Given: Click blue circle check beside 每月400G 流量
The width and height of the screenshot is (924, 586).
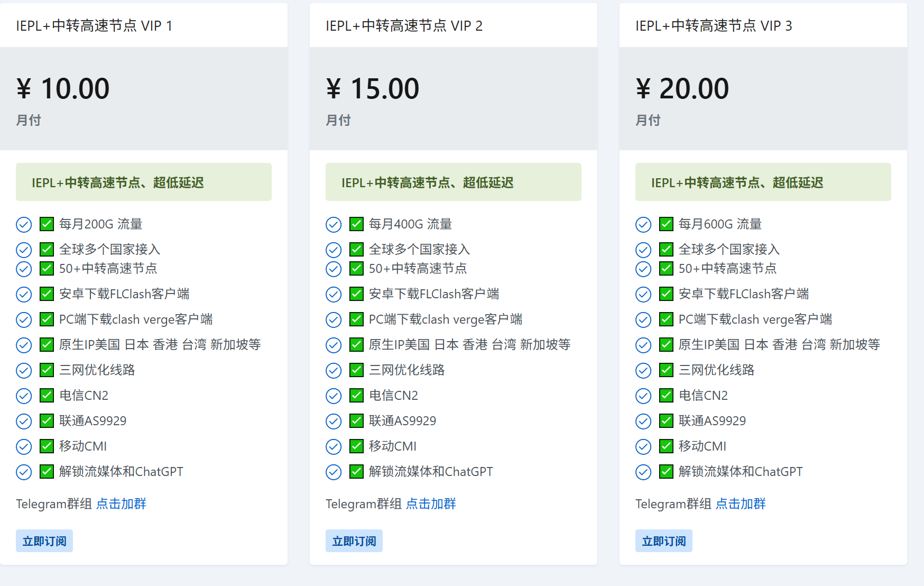Looking at the screenshot, I should point(334,225).
